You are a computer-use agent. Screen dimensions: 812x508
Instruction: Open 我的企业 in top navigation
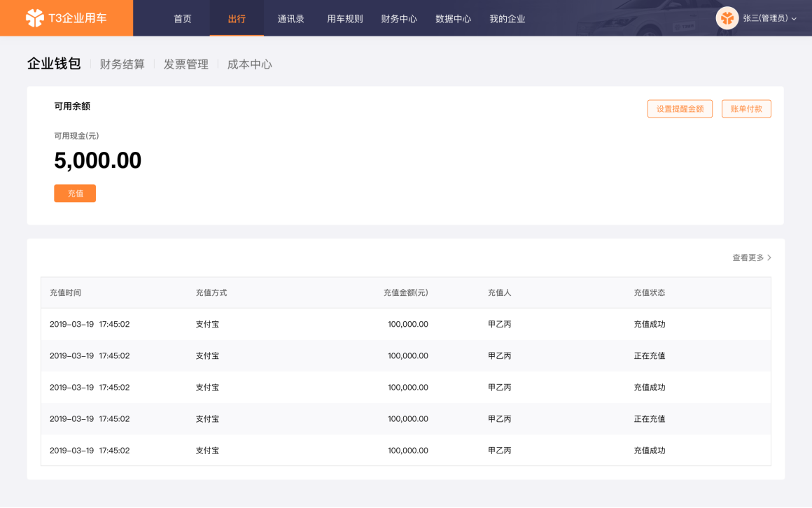(x=507, y=19)
